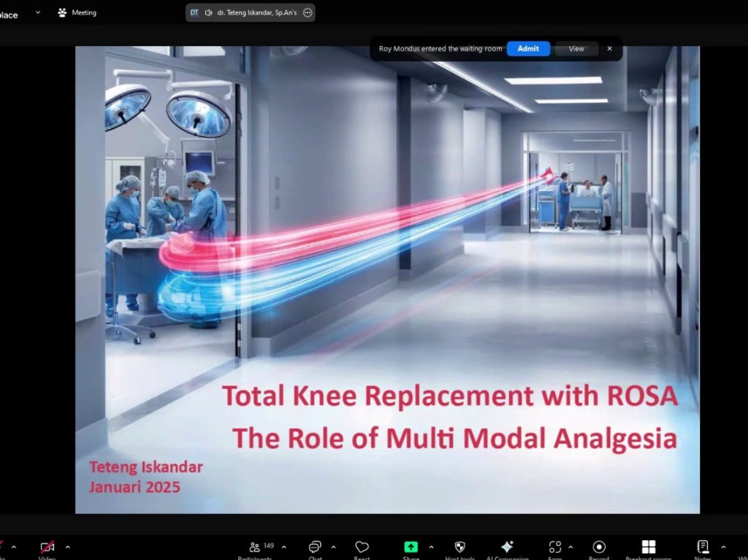The image size is (748, 560).
Task: Toggle the camera video on
Action: click(x=47, y=548)
